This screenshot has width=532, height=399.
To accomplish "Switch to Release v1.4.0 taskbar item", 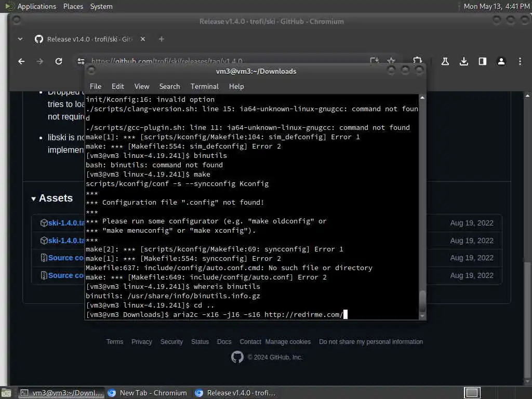I will coord(235,393).
